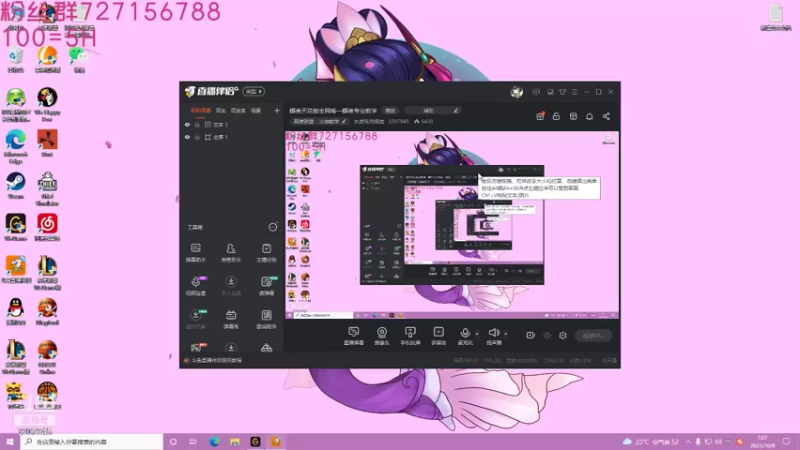Add a multimedia source
800x450 pixels.
439,336
